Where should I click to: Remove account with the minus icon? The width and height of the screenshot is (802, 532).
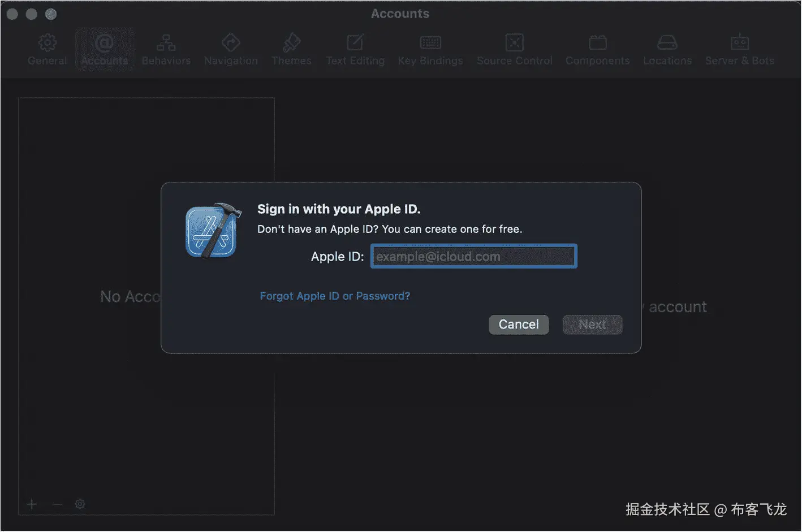[57, 504]
